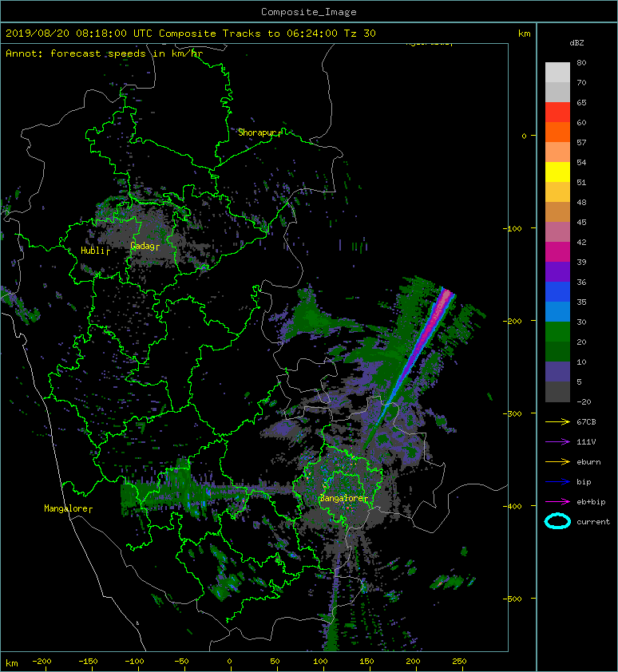
Task: Click the -150 tick on horizontal axis
Action: [88, 662]
